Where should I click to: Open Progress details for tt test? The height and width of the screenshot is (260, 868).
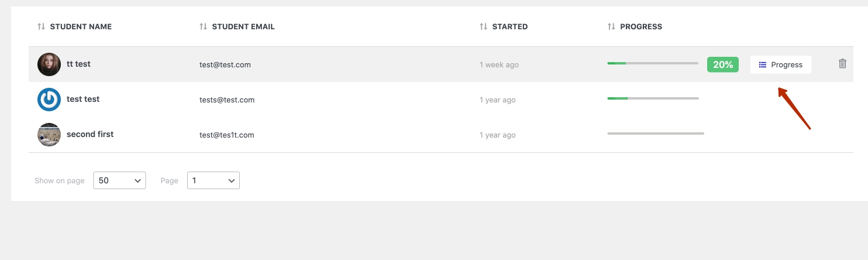[780, 64]
